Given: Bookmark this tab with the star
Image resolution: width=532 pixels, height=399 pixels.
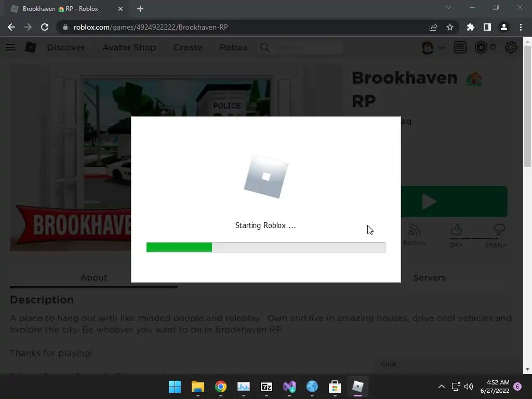Looking at the screenshot, I should click(x=450, y=27).
